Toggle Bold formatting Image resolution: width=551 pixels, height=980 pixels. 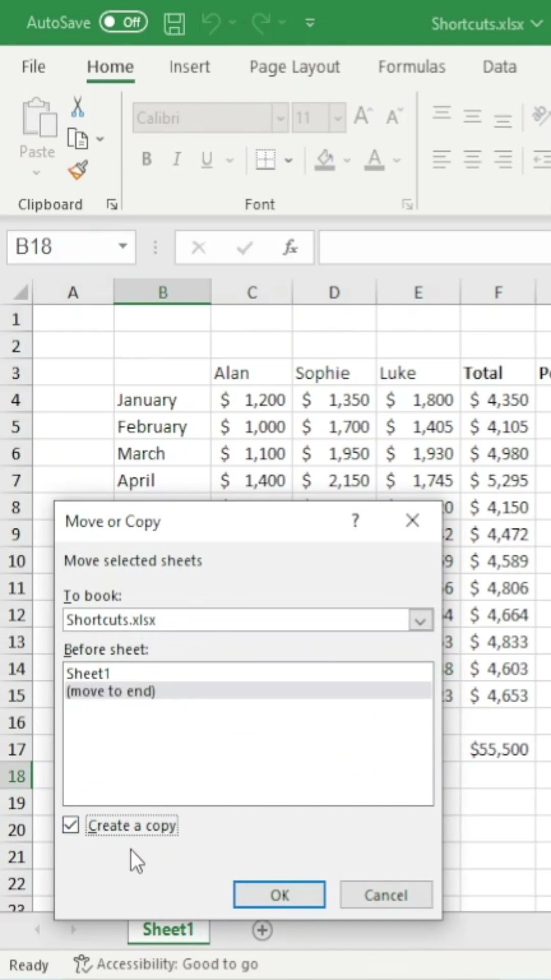[146, 160]
